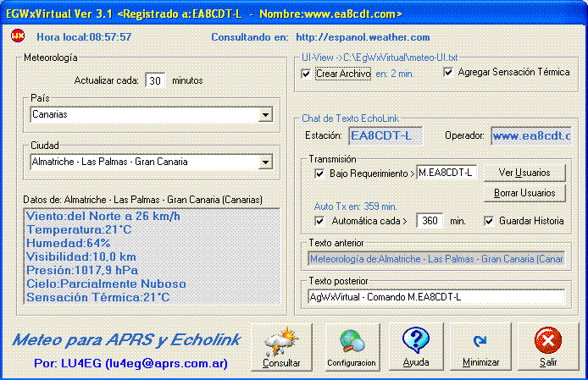Click the 'Presión:1017,9 hPa' line
Image resolution: width=588 pixels, height=380 pixels.
point(82,270)
